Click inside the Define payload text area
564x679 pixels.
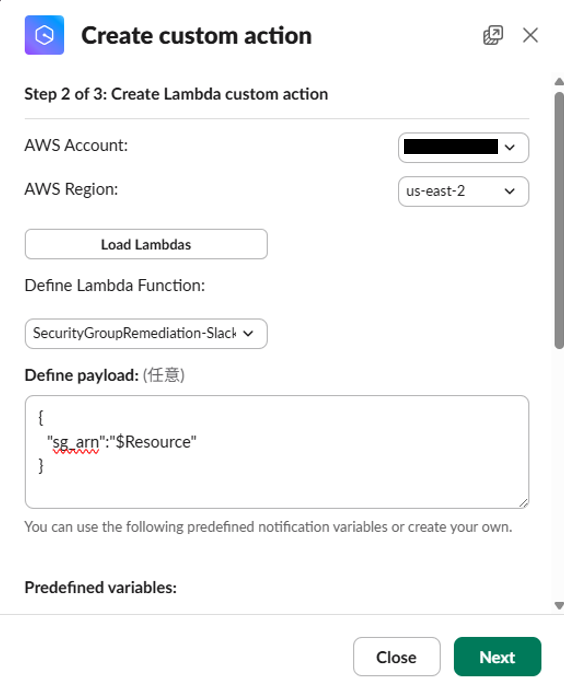(277, 452)
